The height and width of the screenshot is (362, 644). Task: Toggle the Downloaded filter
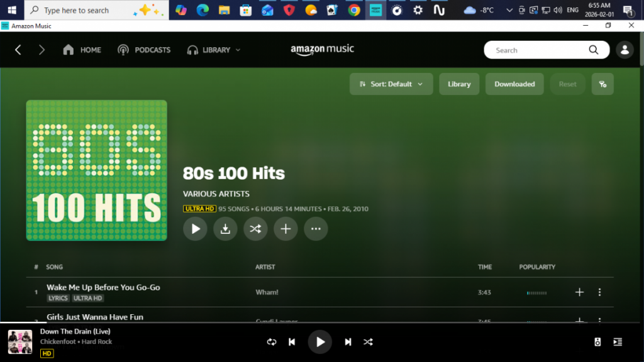click(x=514, y=84)
